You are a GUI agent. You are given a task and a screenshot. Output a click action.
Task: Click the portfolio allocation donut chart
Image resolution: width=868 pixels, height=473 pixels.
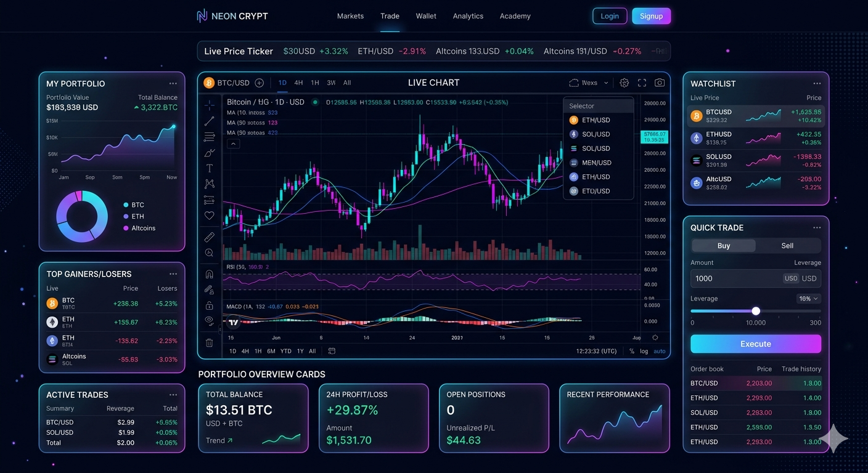(82, 216)
